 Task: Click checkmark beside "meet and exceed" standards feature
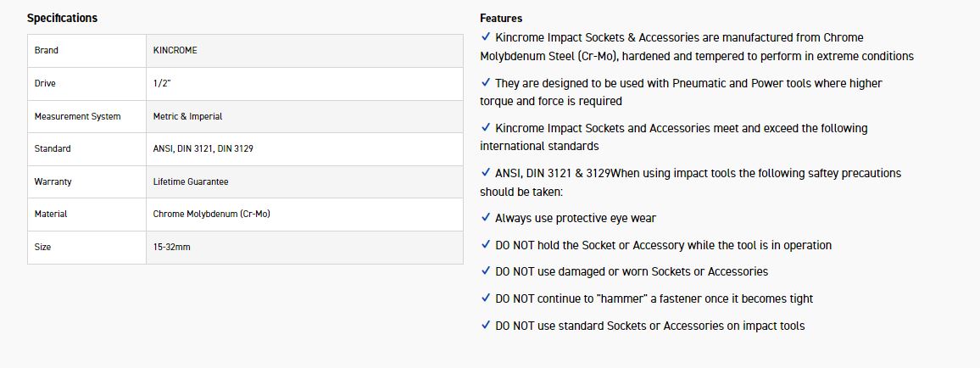click(x=486, y=128)
